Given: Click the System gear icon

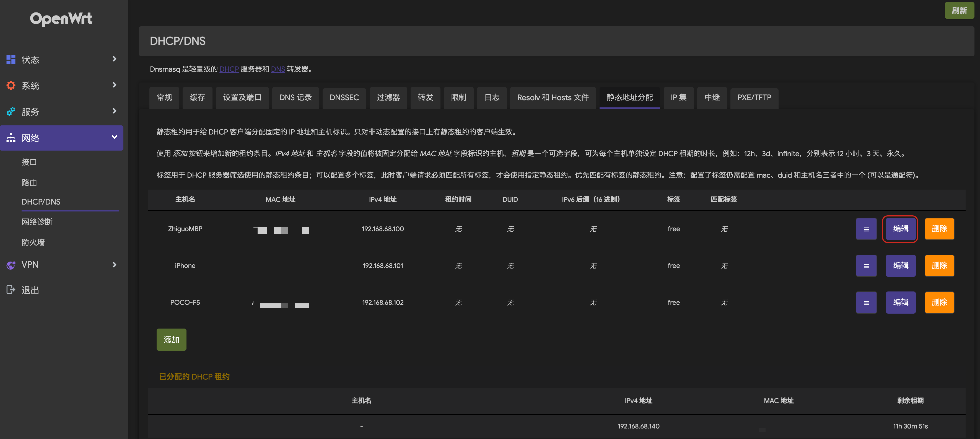Looking at the screenshot, I should coord(11,85).
